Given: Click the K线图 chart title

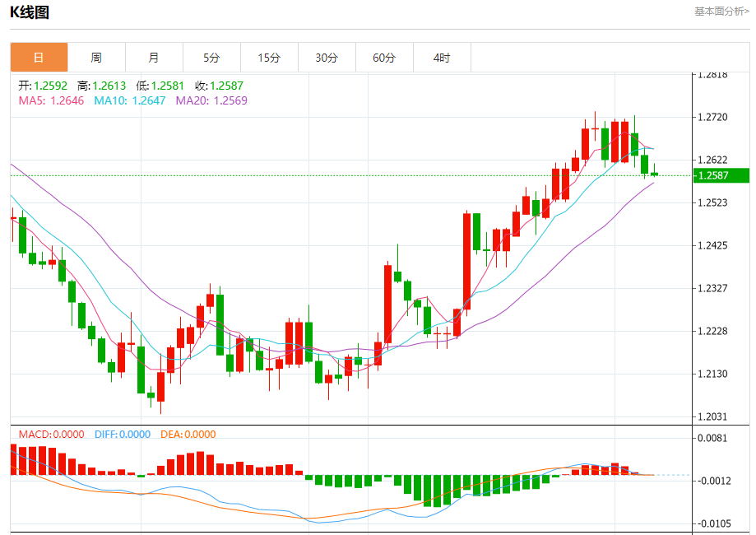Looking at the screenshot, I should coord(30,12).
